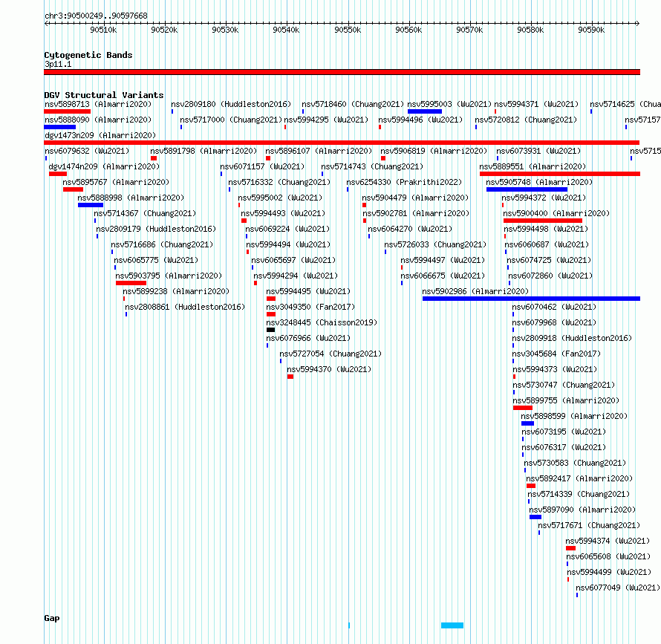The image size is (661, 644).
Task: Open the dgv1473n209 (Almarri2020) variant
Action: coord(342,143)
